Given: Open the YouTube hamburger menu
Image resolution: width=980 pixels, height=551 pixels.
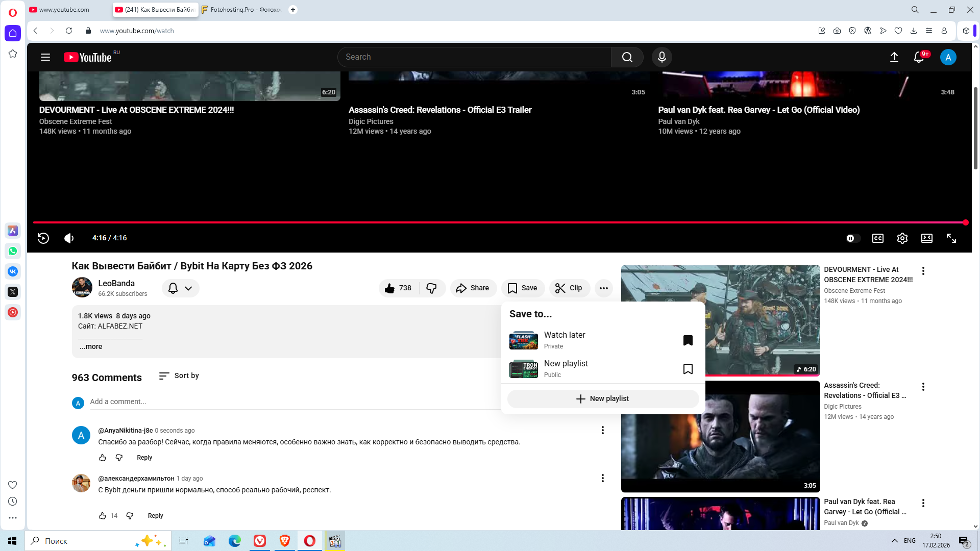Looking at the screenshot, I should (x=45, y=57).
